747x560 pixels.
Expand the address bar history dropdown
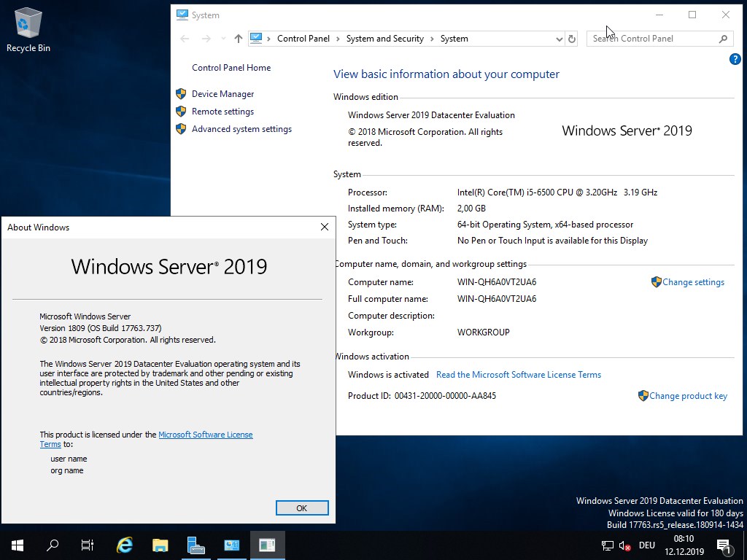[560, 39]
